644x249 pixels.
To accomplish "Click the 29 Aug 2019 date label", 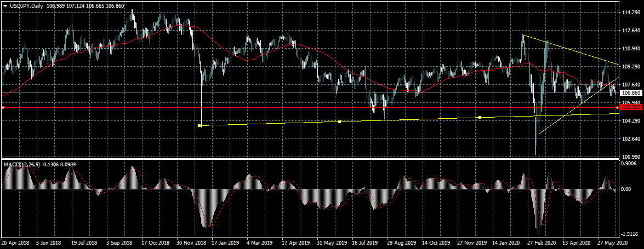I will (401, 243).
